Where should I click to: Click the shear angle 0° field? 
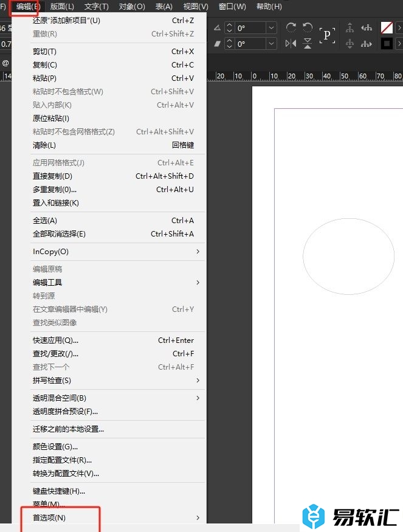(250, 44)
